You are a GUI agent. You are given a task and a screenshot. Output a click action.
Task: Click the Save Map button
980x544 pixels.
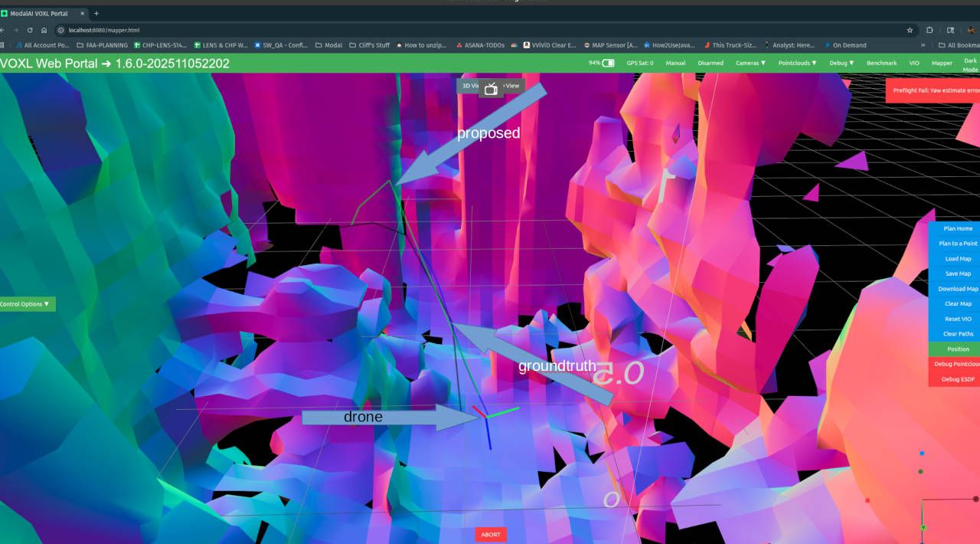956,274
